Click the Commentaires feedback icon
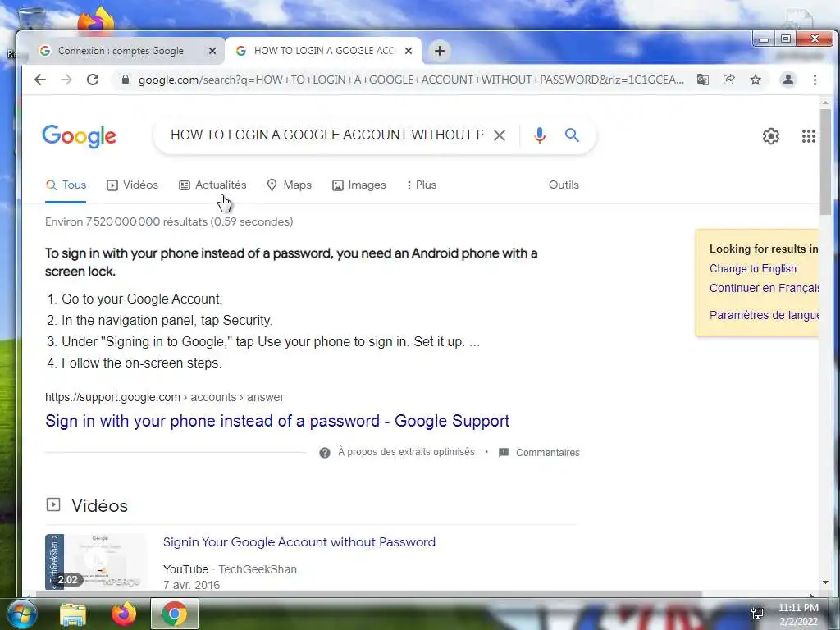Viewport: 840px width, 630px height. click(504, 453)
